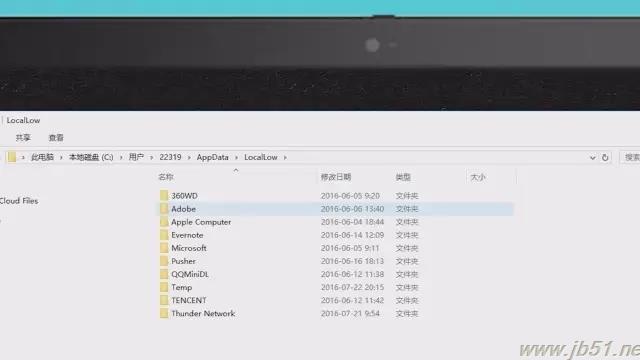Open the 360WD folder icon
Viewport: 640px width, 360px height.
click(164, 196)
